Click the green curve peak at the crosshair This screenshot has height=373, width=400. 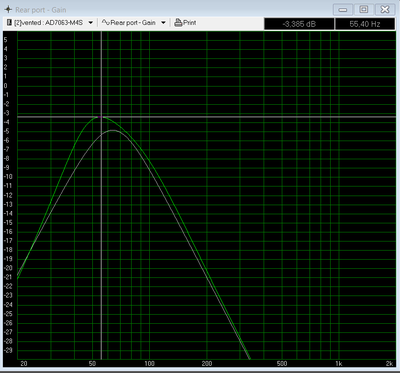101,117
